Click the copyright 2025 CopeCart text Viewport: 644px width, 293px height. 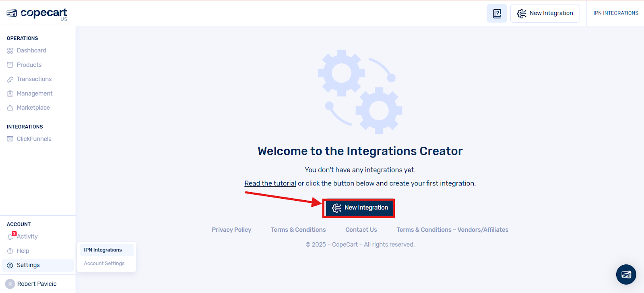click(x=360, y=245)
